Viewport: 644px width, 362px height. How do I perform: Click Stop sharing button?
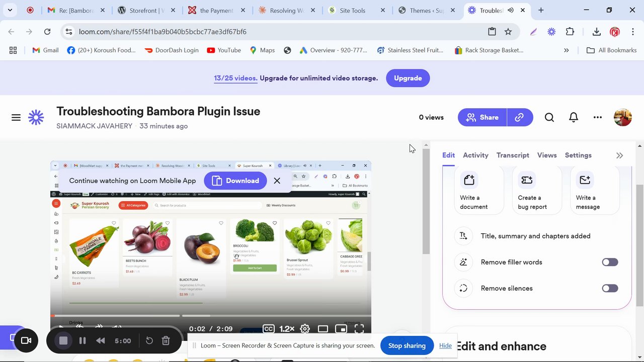[x=407, y=345]
